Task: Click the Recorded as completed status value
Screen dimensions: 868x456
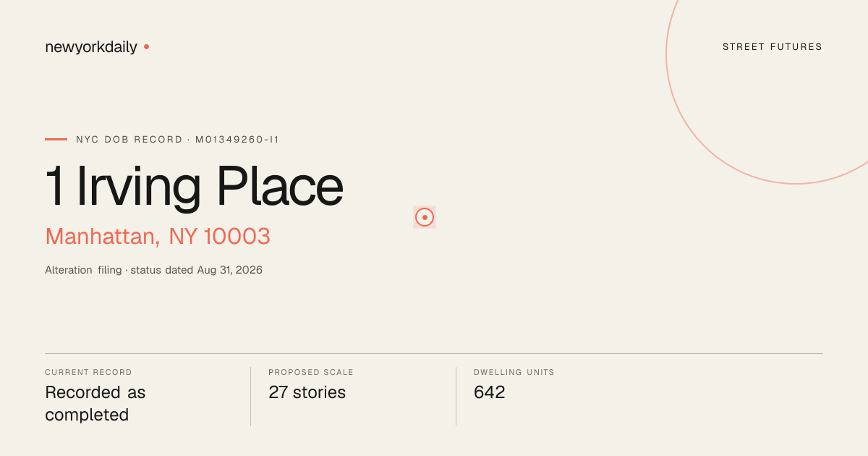Action: point(95,404)
